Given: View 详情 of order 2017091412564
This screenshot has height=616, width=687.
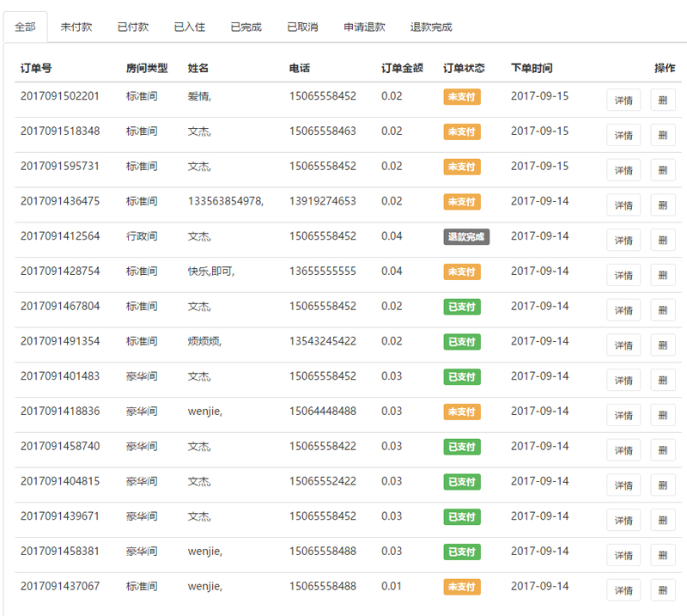Looking at the screenshot, I should coord(623,241).
